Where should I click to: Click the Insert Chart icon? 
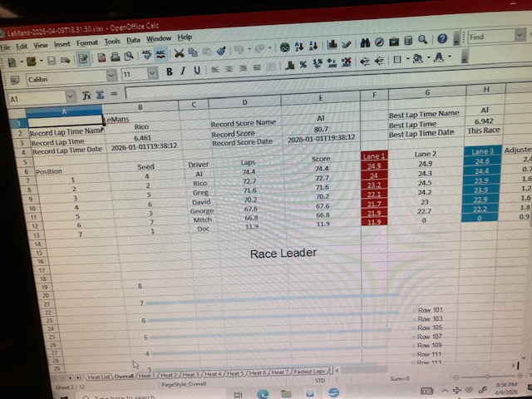331,42
